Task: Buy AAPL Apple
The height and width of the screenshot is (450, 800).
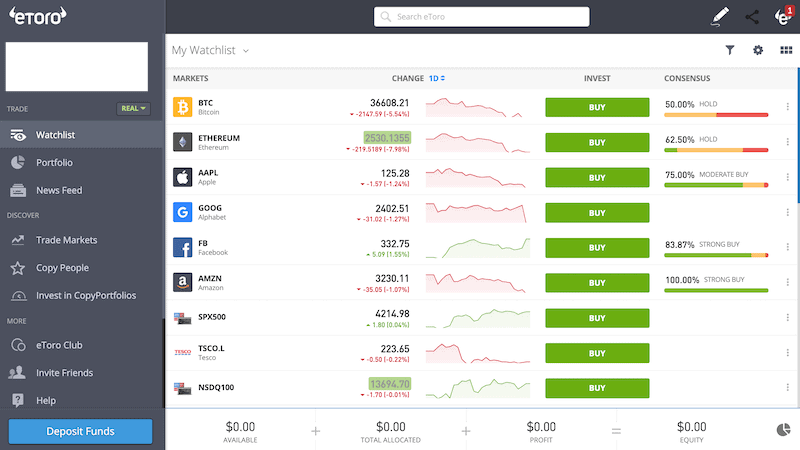Action: click(597, 178)
